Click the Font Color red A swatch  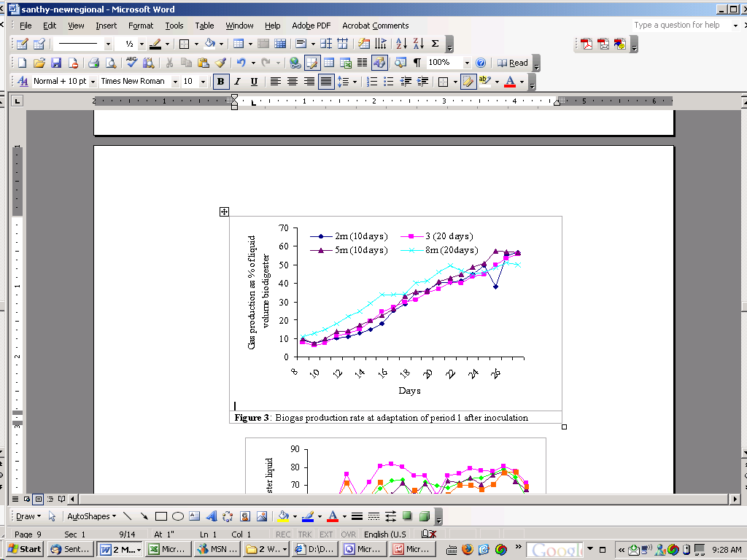coord(510,82)
